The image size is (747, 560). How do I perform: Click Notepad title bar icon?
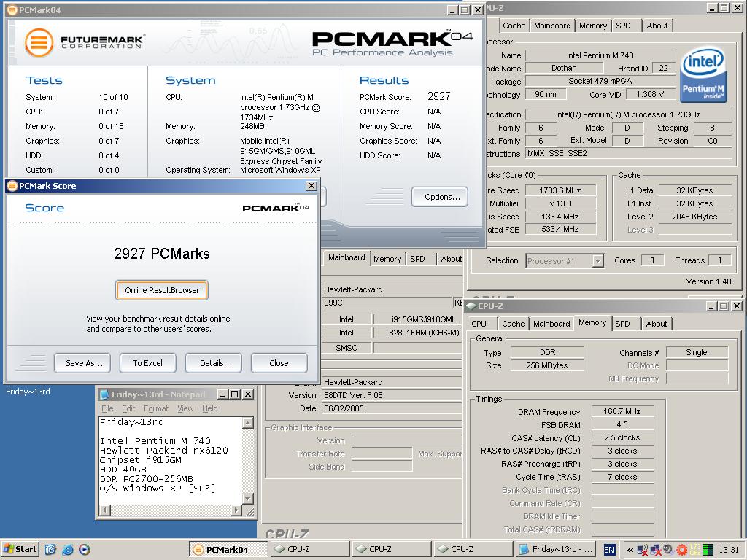click(104, 394)
